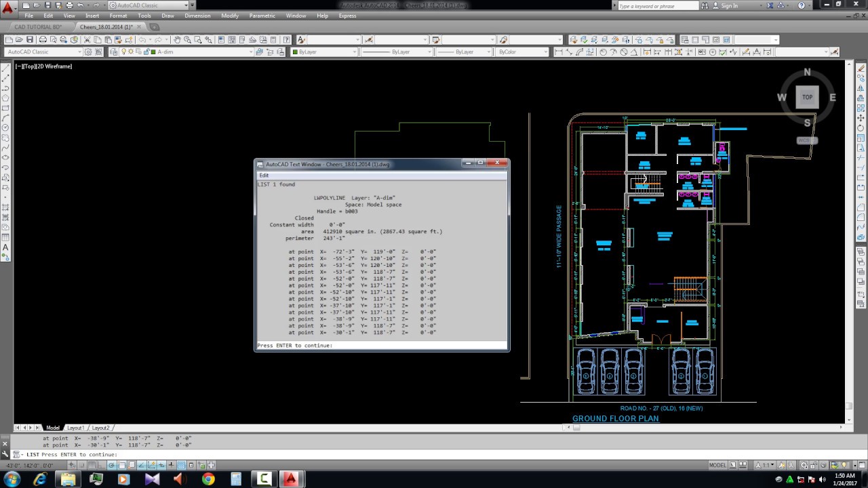Screen dimensions: 868x488
Task: Select the Pan hand tool
Action: point(177,39)
